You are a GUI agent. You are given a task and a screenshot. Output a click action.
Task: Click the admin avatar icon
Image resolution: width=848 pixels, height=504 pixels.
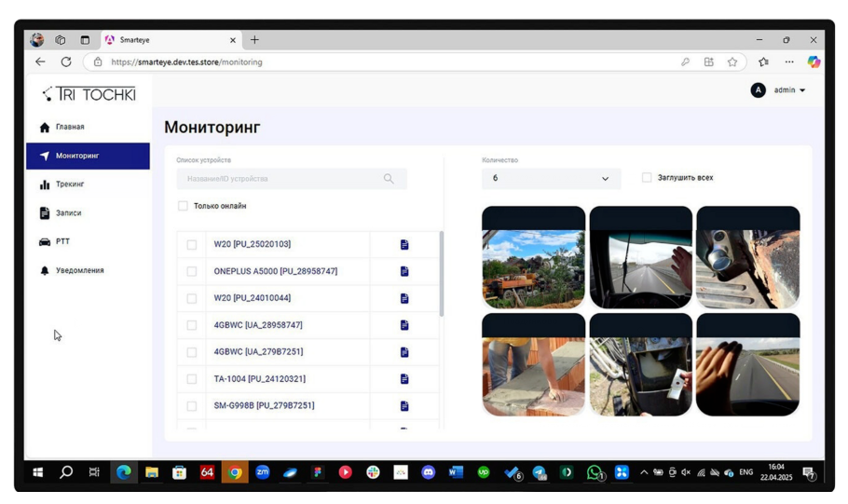click(x=758, y=90)
